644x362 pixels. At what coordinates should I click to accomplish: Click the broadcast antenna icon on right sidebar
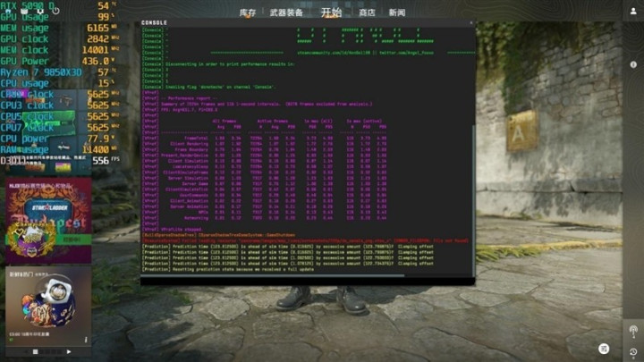tap(633, 331)
